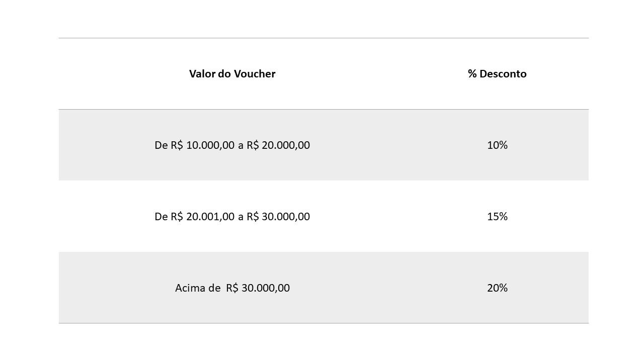This screenshot has height=362, width=644.
Task: Select the 15% discount value
Action: pyautogui.click(x=497, y=217)
